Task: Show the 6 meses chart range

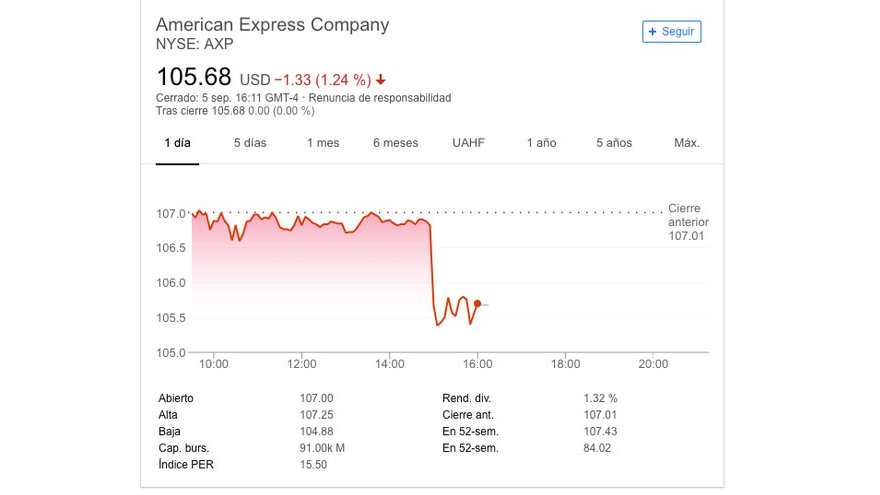Action: pos(395,143)
